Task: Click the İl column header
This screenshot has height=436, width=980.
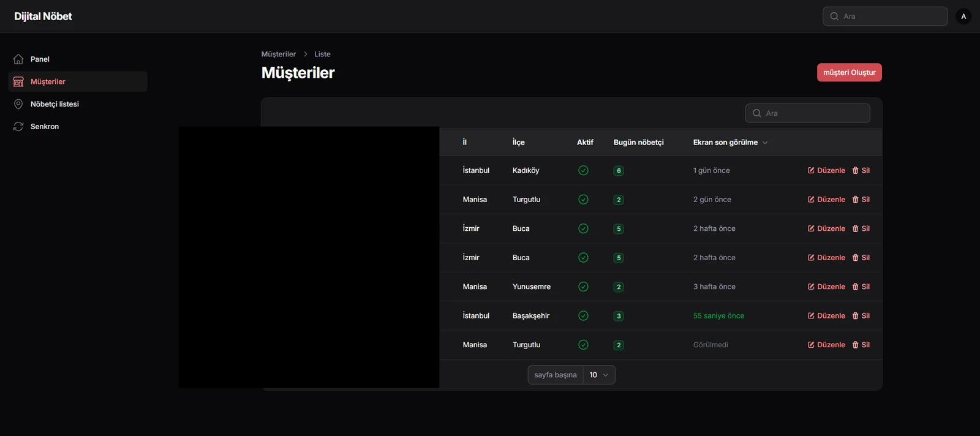Action: pyautogui.click(x=465, y=143)
